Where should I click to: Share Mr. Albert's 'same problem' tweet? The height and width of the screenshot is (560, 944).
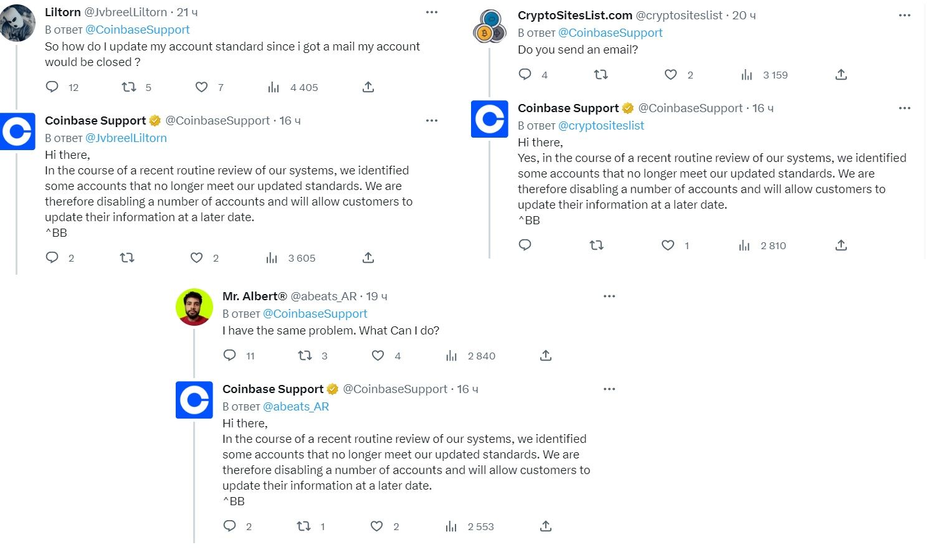(x=546, y=356)
